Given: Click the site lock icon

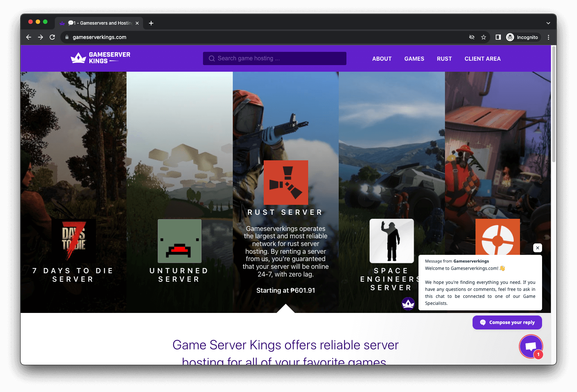Looking at the screenshot, I should [x=67, y=37].
